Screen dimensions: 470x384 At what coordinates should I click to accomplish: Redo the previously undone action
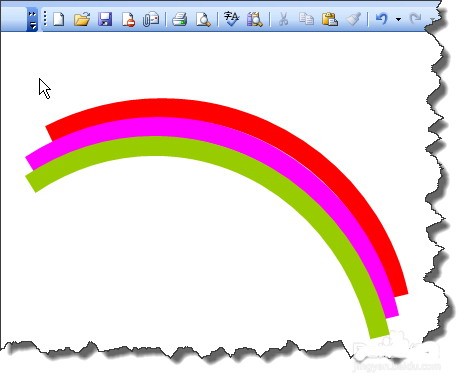[415, 19]
